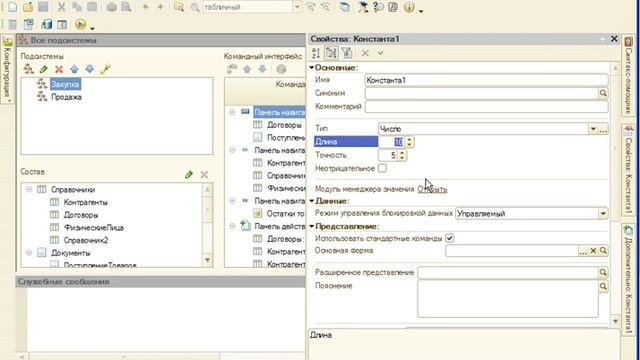Collapse the Данные section
This screenshot has height=360, width=640.
(311, 201)
